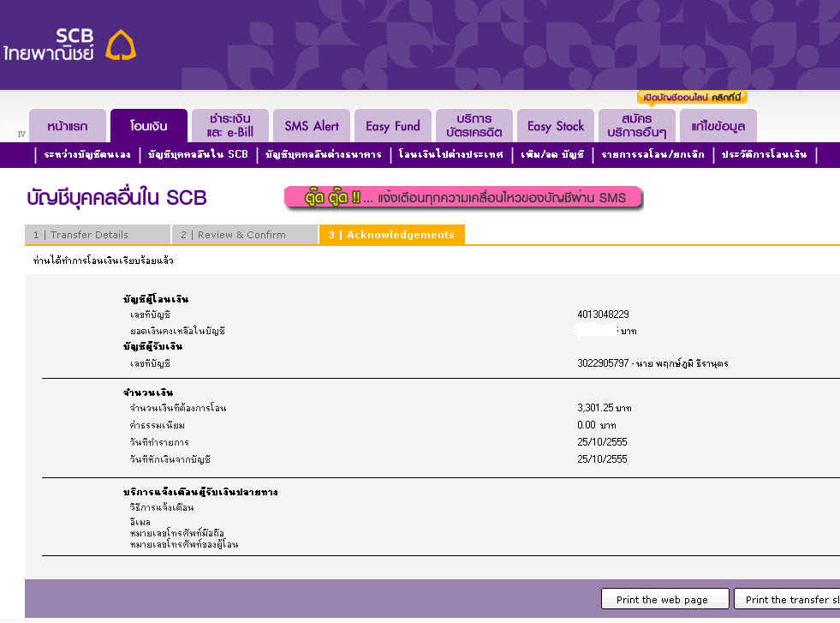Click the bold จำนวนเงิน section title

pyautogui.click(x=148, y=392)
